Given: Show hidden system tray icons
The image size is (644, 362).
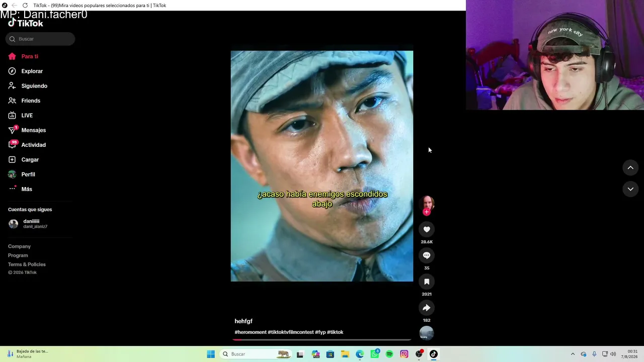Looking at the screenshot, I should point(573,354).
